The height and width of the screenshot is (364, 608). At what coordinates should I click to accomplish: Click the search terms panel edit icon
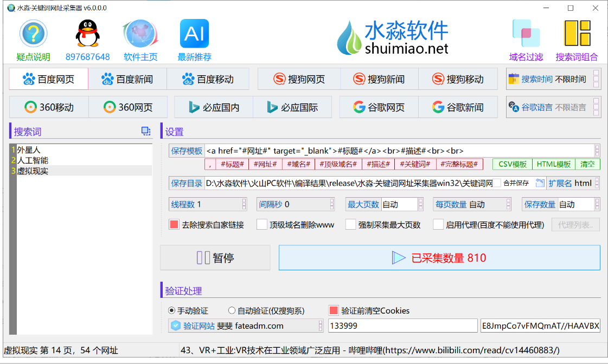145,131
